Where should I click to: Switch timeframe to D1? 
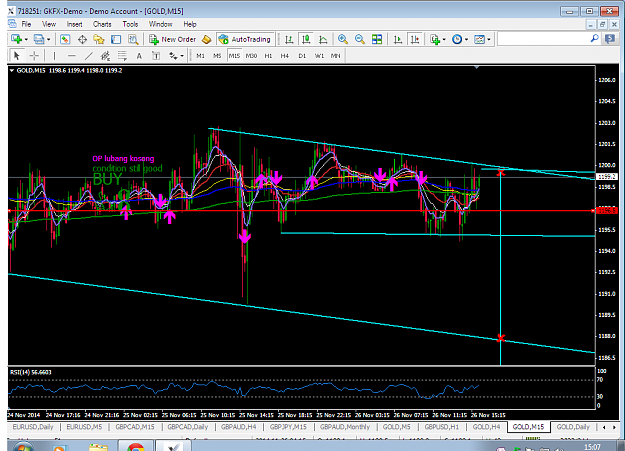coord(302,56)
